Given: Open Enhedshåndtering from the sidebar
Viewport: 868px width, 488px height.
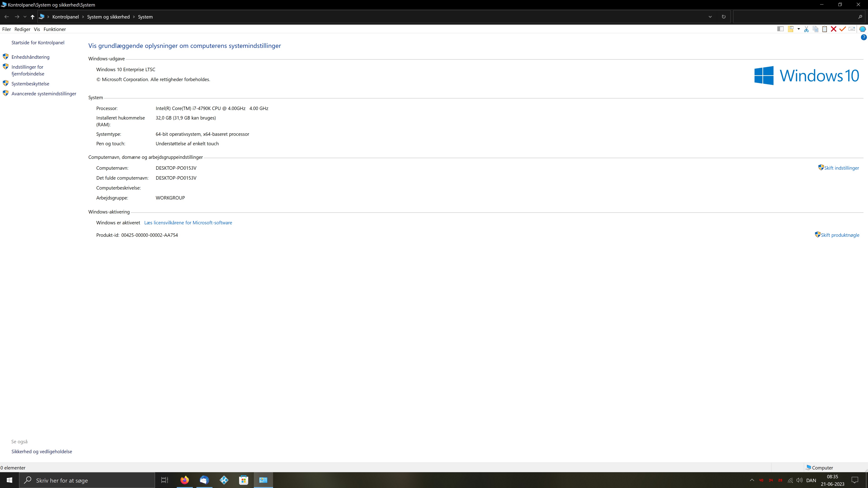Looking at the screenshot, I should click(30, 57).
